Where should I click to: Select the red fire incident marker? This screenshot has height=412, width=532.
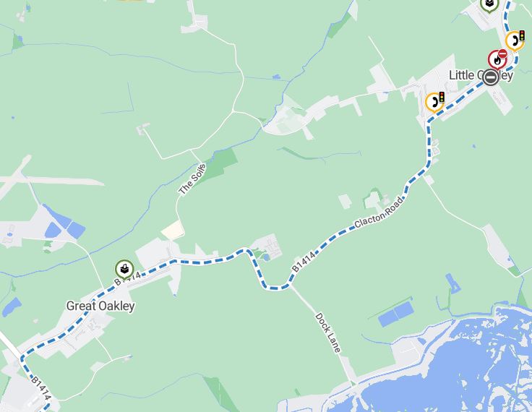pos(497,60)
